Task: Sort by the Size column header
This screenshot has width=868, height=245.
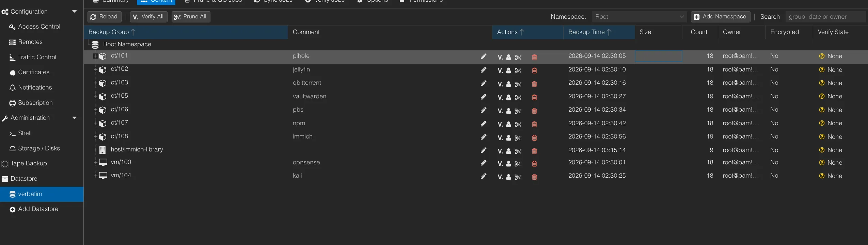Action: tap(659, 32)
